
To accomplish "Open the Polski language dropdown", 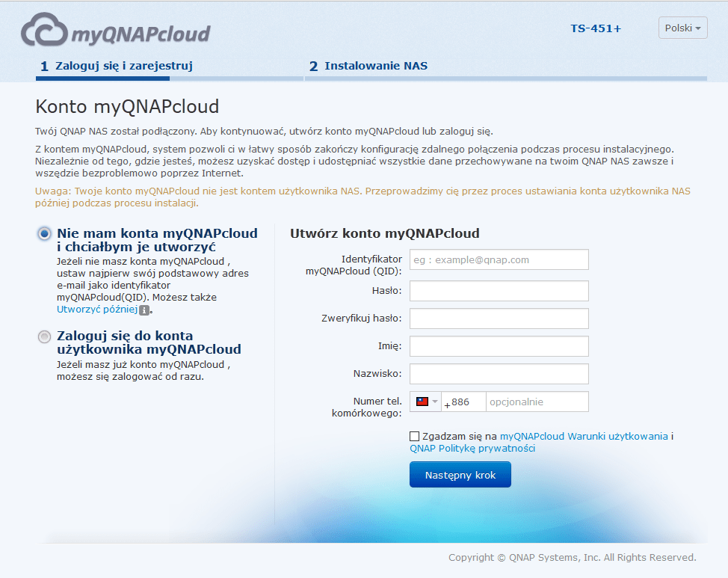I will [682, 28].
